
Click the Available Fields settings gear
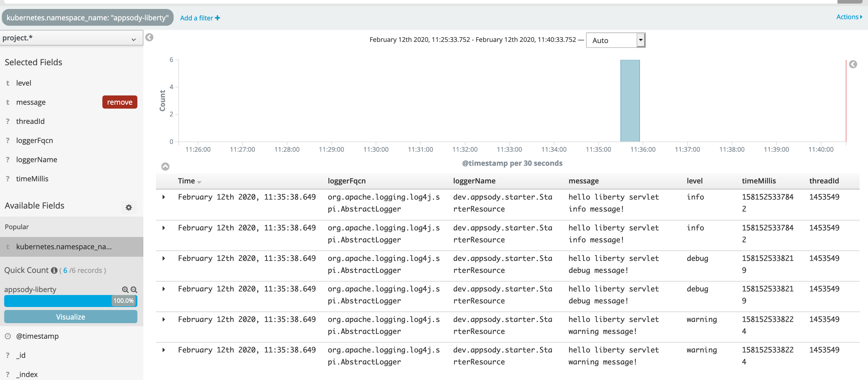[x=129, y=207]
